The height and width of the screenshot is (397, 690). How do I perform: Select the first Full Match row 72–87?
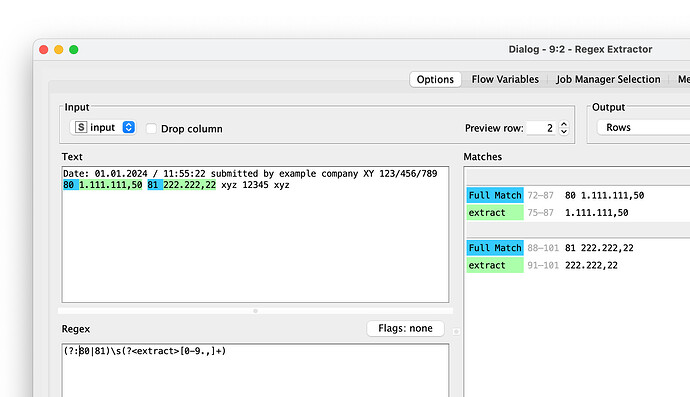pyautogui.click(x=578, y=195)
